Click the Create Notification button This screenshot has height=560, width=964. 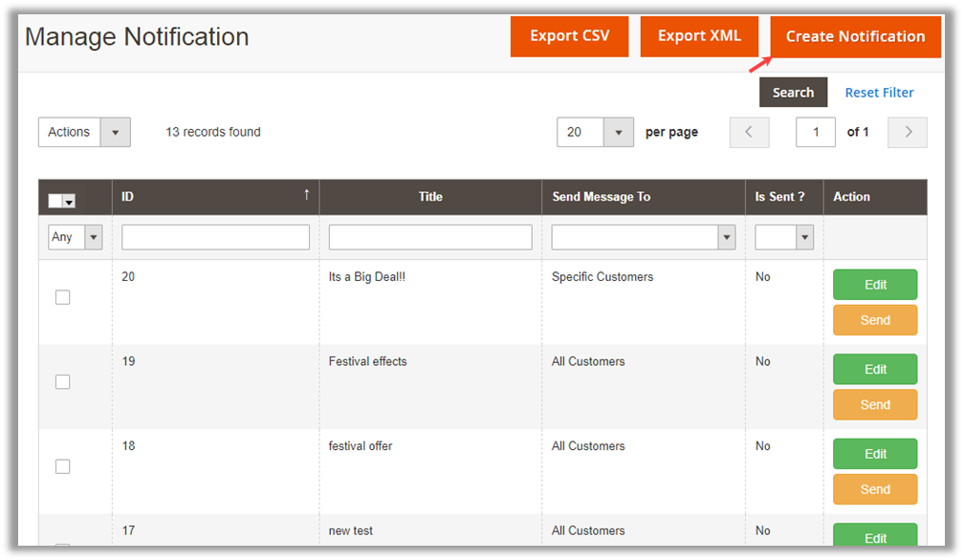point(855,36)
